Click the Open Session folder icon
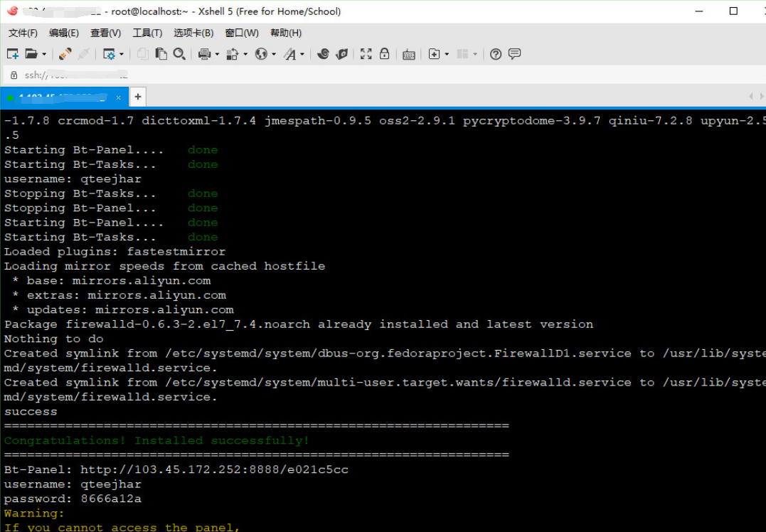 coord(31,54)
